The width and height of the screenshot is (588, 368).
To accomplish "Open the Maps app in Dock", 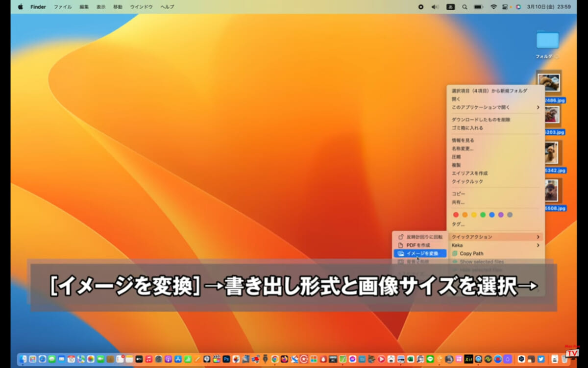I will [x=81, y=359].
